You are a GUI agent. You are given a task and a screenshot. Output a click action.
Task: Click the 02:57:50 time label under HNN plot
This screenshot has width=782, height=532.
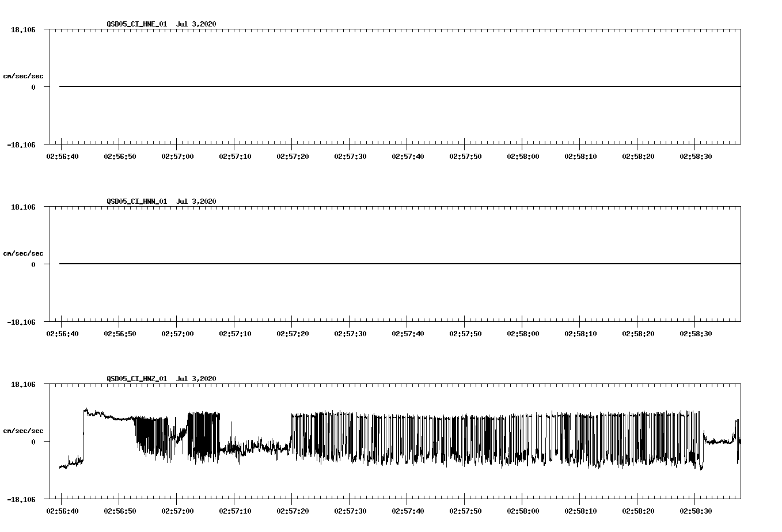[465, 334]
